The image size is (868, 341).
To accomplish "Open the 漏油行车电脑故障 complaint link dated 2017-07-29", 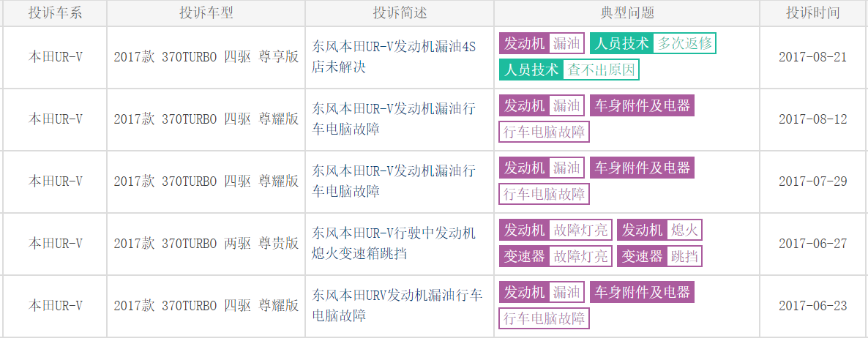I will (x=394, y=181).
